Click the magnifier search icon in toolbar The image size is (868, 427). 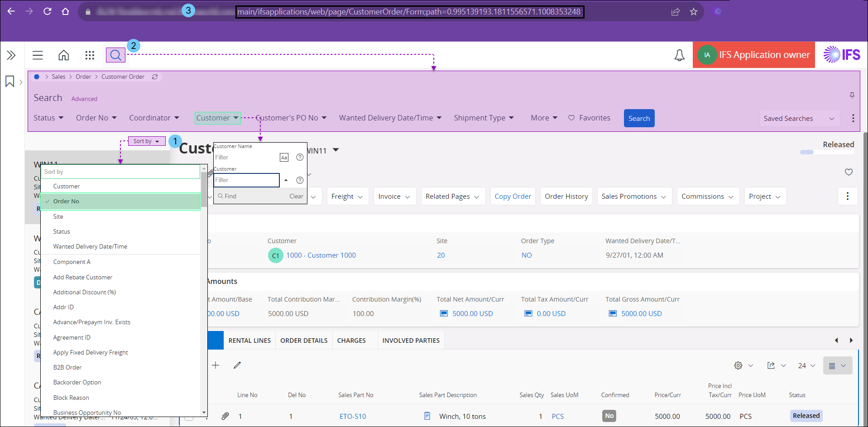tap(115, 55)
